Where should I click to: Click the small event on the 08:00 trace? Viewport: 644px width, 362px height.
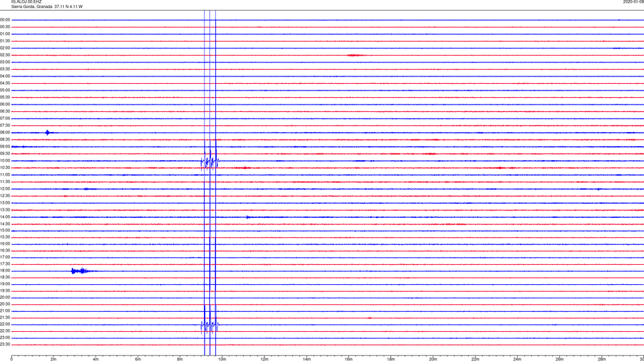click(x=48, y=133)
